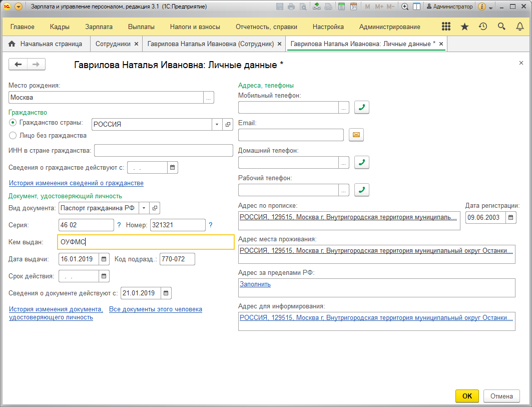Open the Зарплата menu section
Screen dimensions: 532x407
(x=99, y=27)
